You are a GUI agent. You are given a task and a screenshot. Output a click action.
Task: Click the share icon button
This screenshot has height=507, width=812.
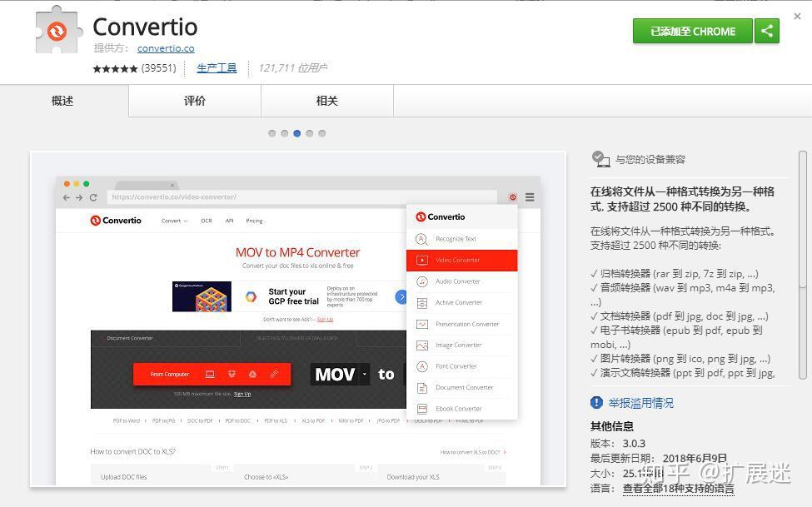[767, 31]
